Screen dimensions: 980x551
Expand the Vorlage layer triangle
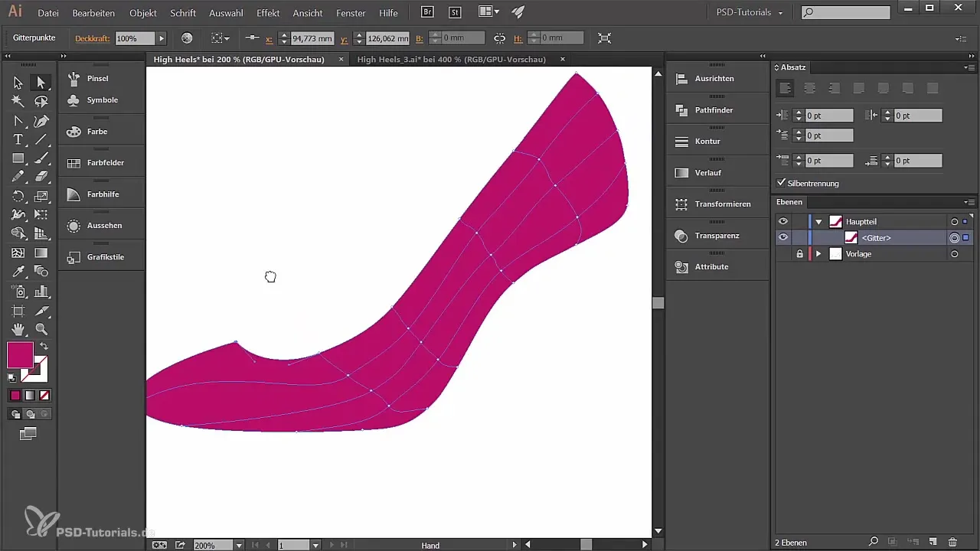coord(818,253)
